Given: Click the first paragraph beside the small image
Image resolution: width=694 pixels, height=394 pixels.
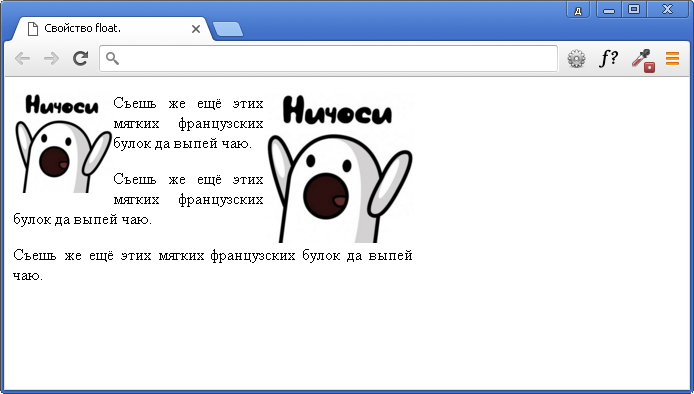Looking at the screenshot, I should [188, 124].
